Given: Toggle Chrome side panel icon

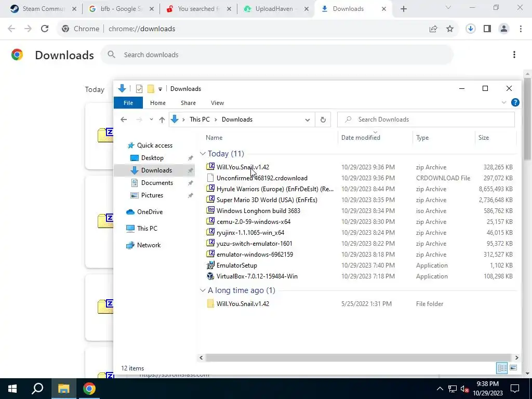Looking at the screenshot, I should coord(487,29).
